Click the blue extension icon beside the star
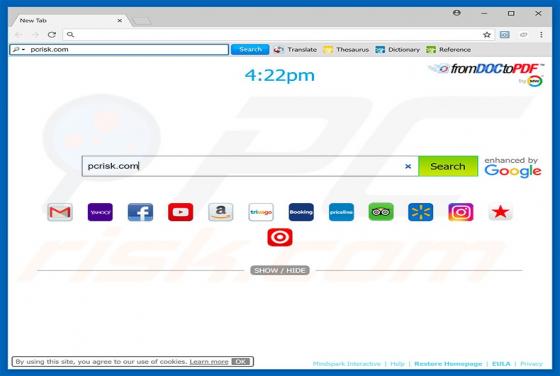The width and height of the screenshot is (560, 376). tap(505, 35)
